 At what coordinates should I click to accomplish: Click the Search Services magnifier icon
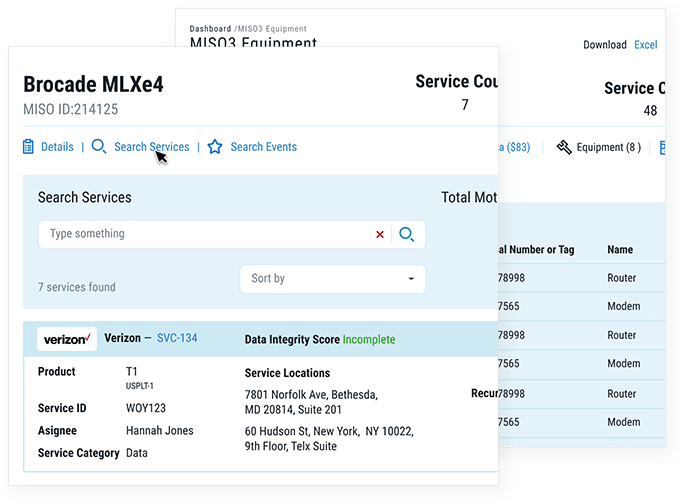99,147
